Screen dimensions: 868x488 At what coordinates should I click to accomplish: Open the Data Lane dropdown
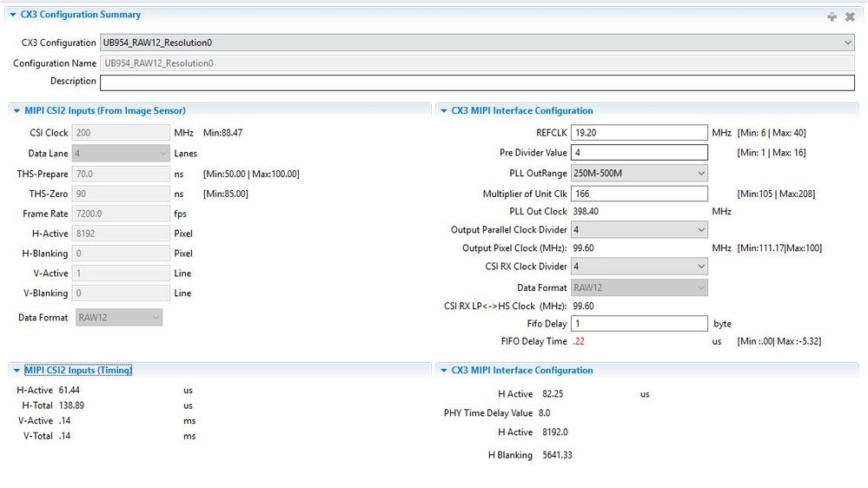pyautogui.click(x=121, y=154)
